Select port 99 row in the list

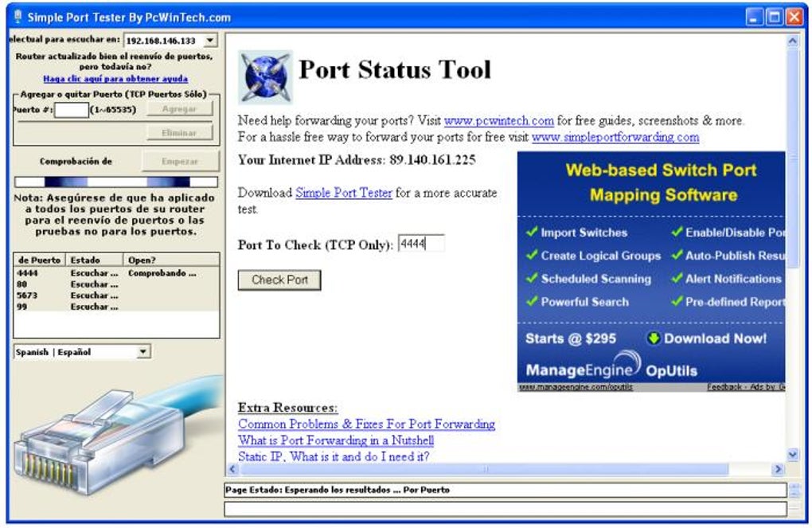116,307
